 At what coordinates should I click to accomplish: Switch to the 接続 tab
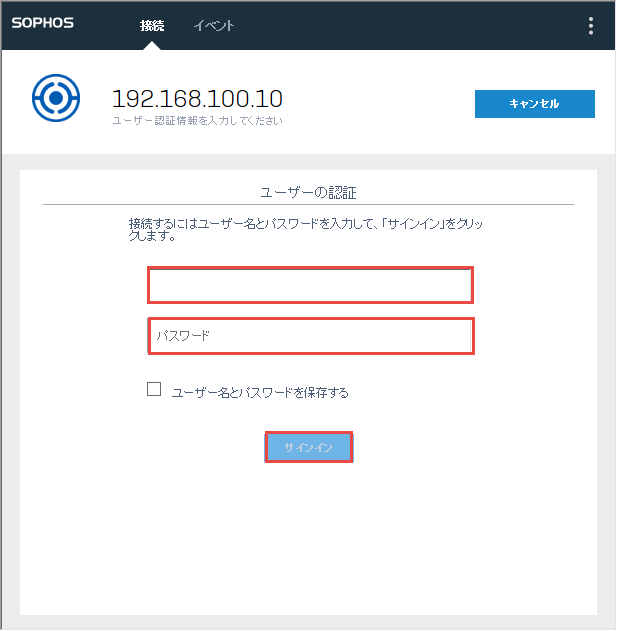(x=152, y=26)
